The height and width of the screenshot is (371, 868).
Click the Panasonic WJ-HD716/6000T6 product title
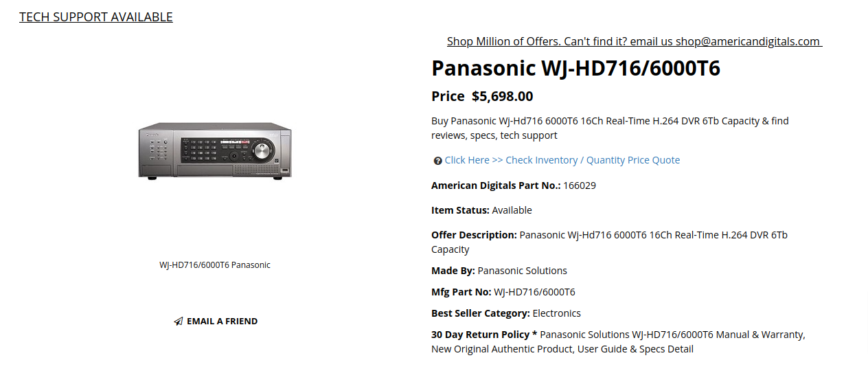tap(575, 69)
